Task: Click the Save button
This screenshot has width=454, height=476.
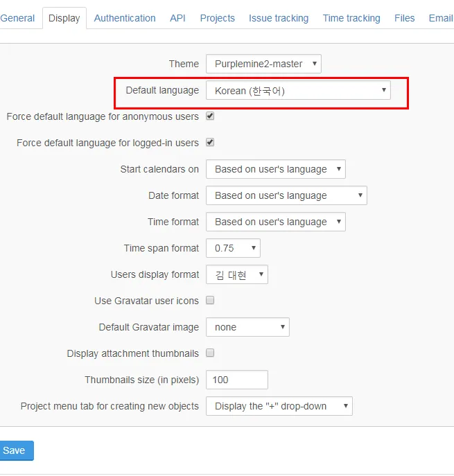Action: tap(17, 450)
